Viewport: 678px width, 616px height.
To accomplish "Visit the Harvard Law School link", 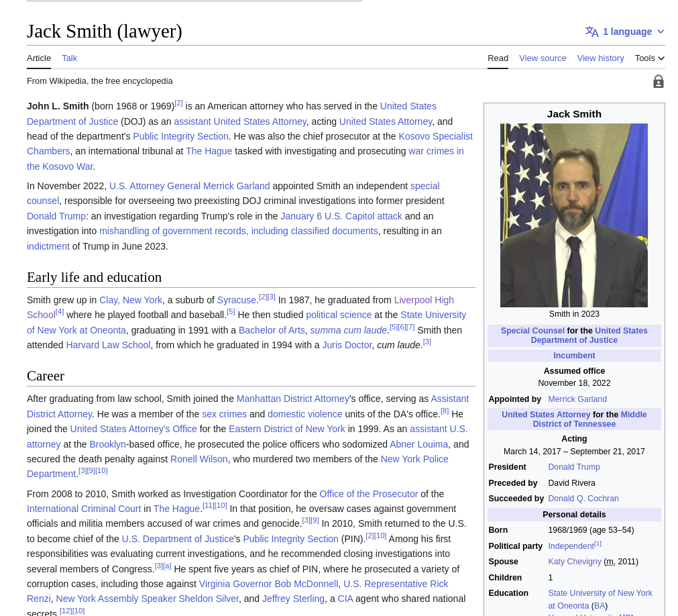I will click(x=108, y=345).
